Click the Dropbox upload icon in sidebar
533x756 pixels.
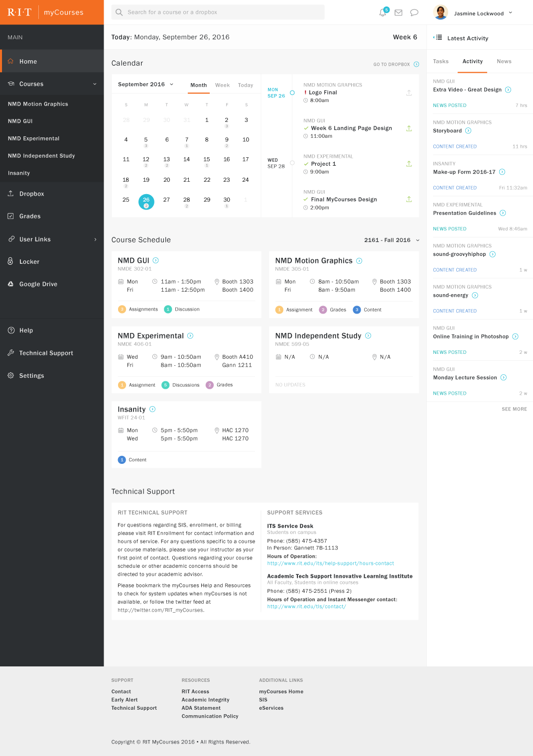click(x=10, y=193)
